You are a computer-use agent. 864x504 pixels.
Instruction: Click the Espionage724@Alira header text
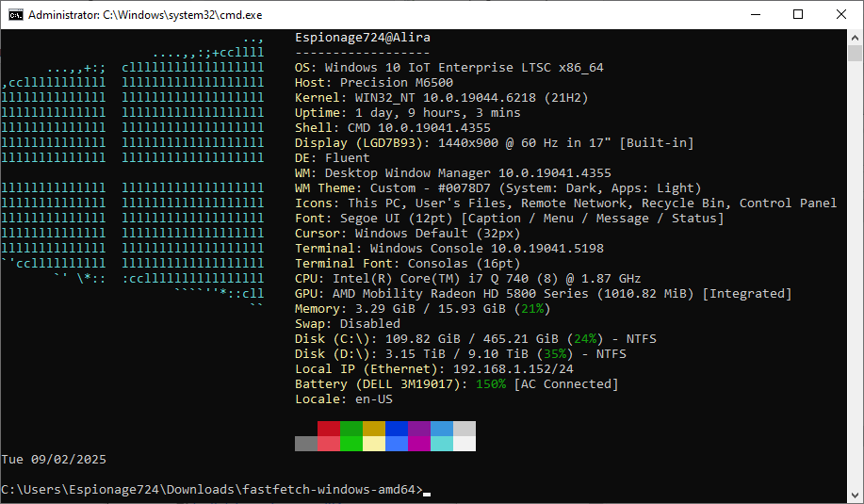[x=363, y=38]
